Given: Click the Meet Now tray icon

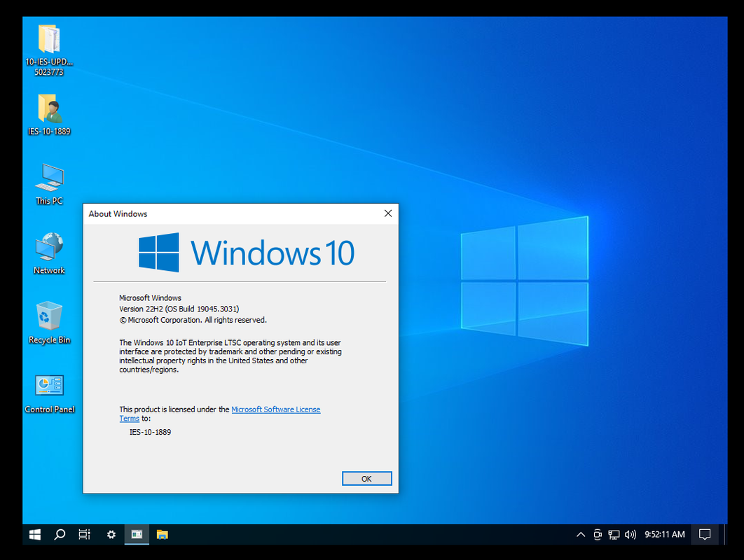Looking at the screenshot, I should [x=598, y=534].
